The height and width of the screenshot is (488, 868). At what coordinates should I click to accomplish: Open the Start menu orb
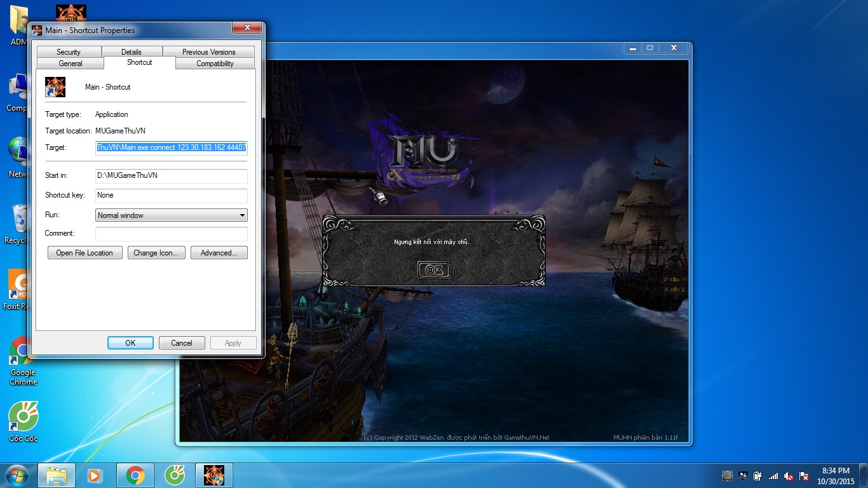(x=17, y=475)
